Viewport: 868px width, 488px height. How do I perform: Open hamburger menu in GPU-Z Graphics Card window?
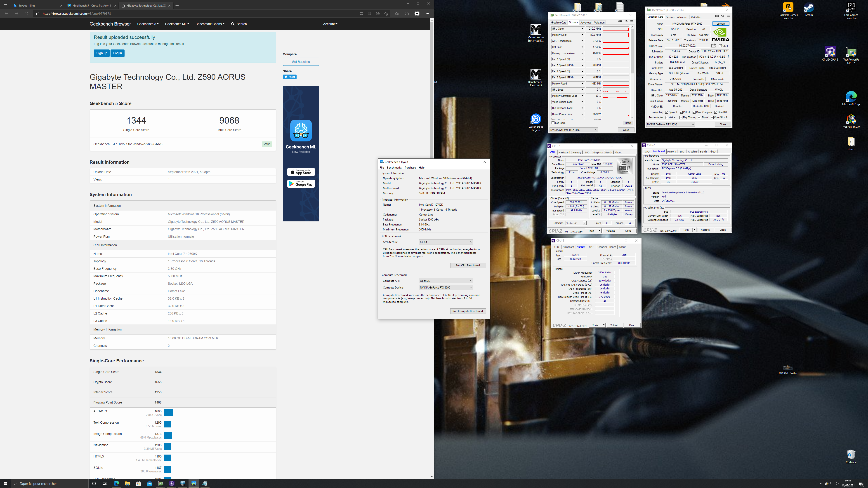click(729, 16)
